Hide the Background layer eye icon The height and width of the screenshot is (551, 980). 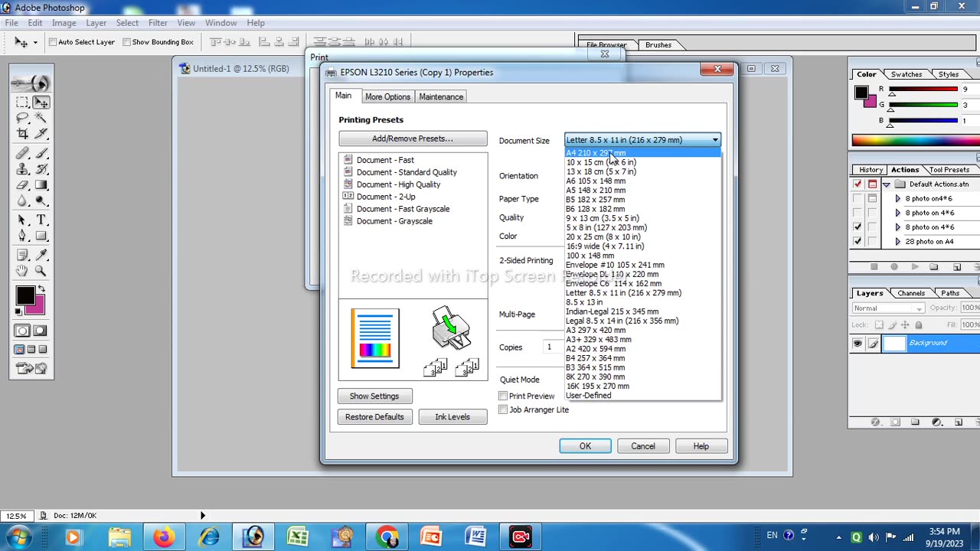857,344
